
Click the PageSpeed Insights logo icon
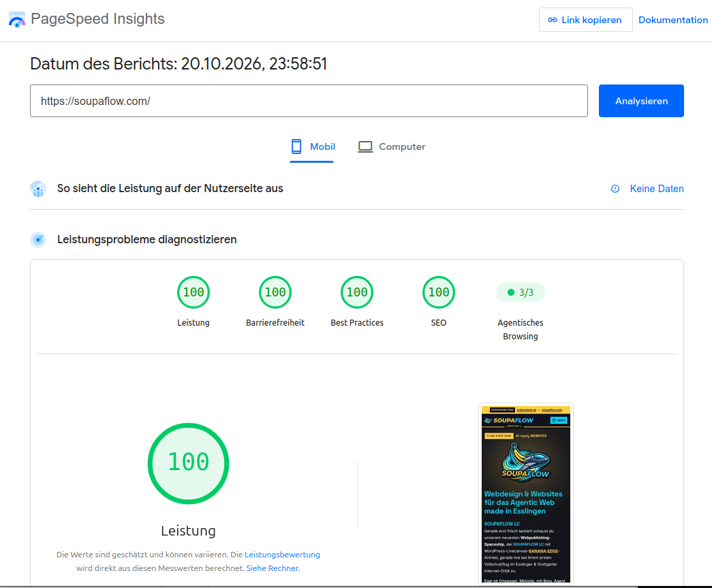pos(17,20)
